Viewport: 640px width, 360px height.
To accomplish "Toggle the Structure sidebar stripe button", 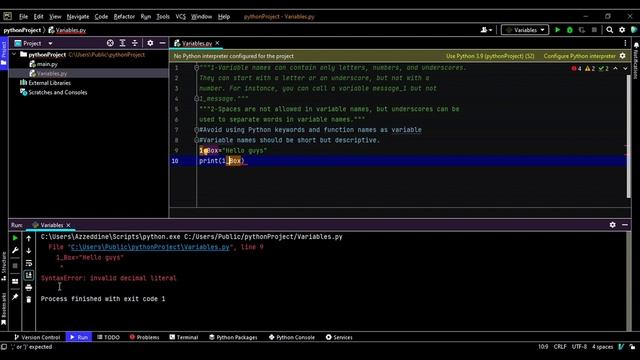I will [4, 266].
